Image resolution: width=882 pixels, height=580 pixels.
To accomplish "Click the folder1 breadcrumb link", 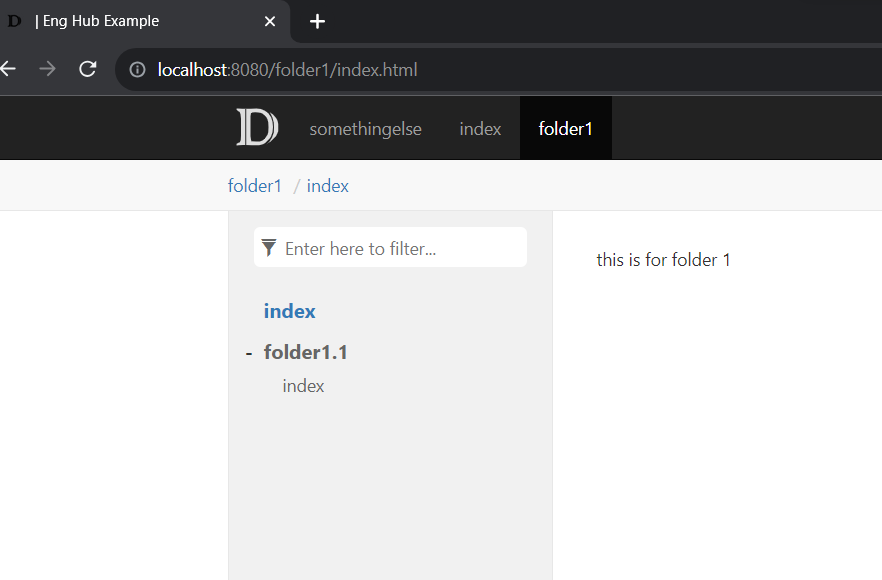I will point(254,185).
